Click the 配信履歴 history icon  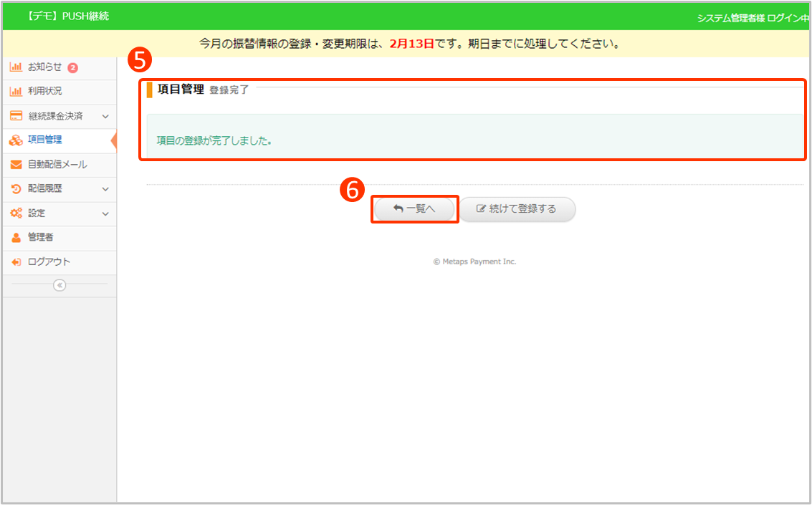click(x=16, y=189)
